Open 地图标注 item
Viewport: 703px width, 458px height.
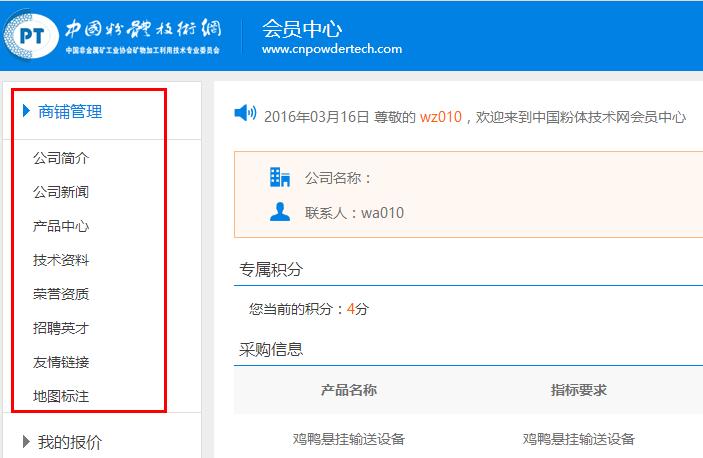click(61, 396)
